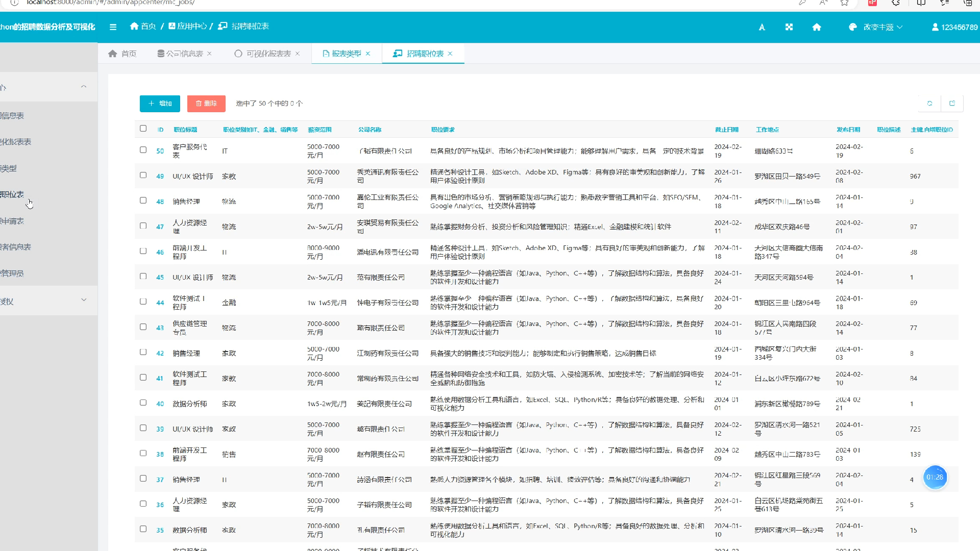Click the browser extensions puzzle icon
The height and width of the screenshot is (551, 980).
[x=896, y=3]
